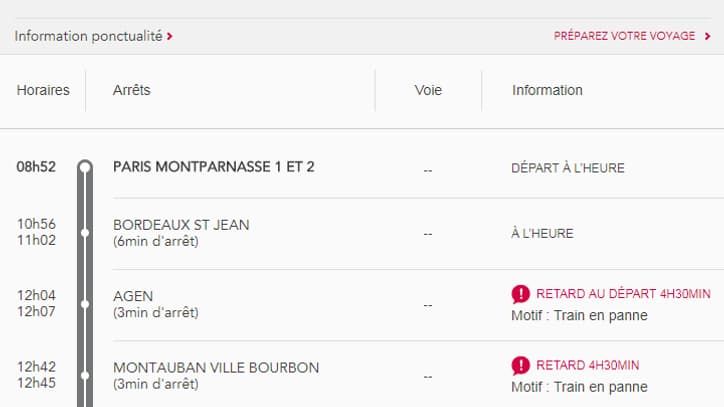This screenshot has height=407, width=724.
Task: Click the RETARD AU DÉPART 4H30MIN notice
Action: pos(623,294)
